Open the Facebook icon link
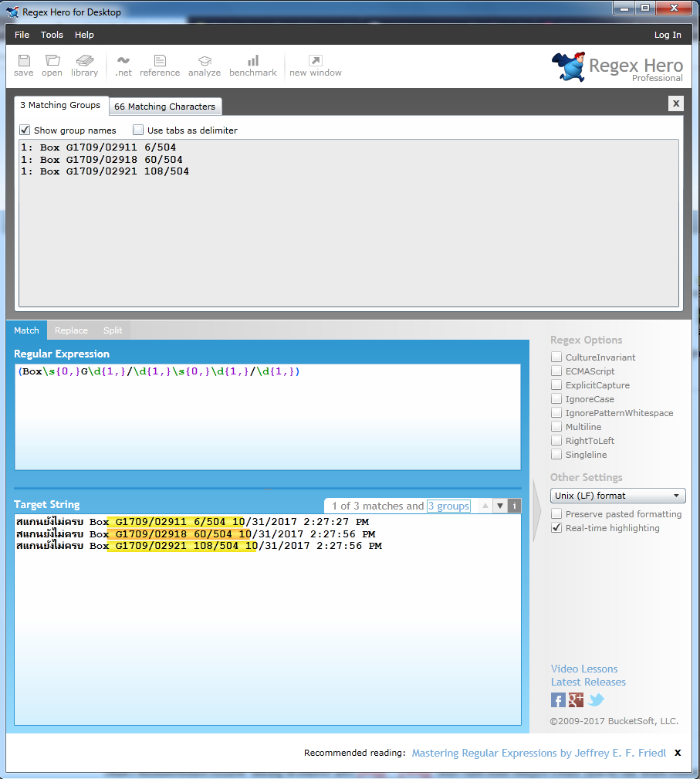 coord(558,700)
